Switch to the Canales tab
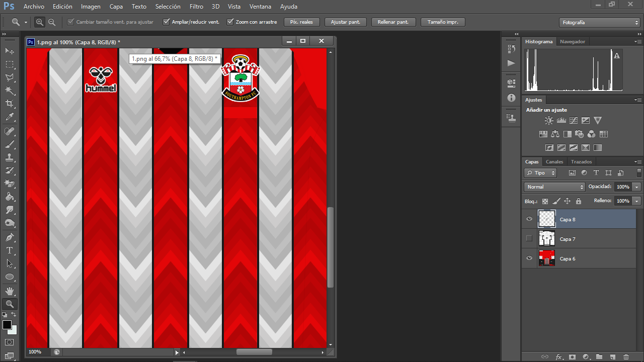The width and height of the screenshot is (644, 362). (554, 162)
